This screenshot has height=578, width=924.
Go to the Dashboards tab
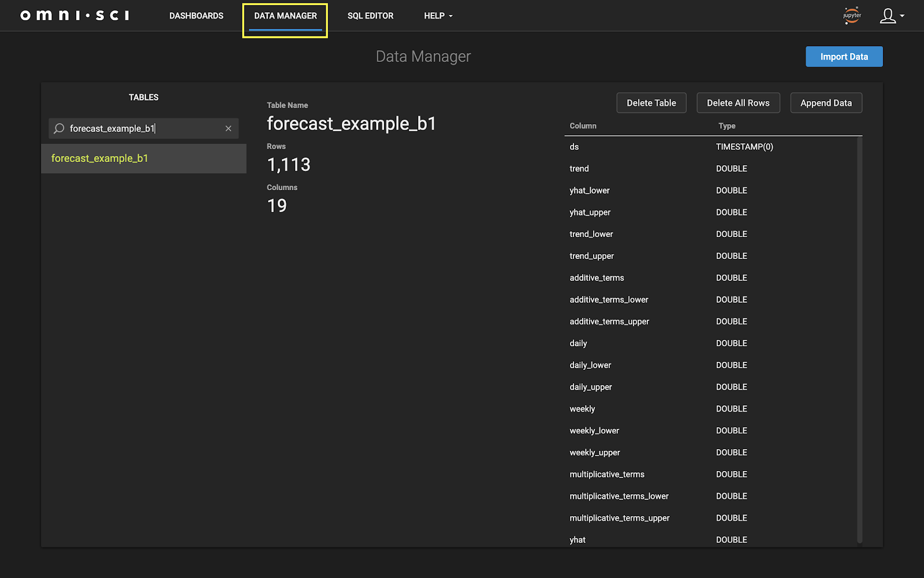click(196, 16)
